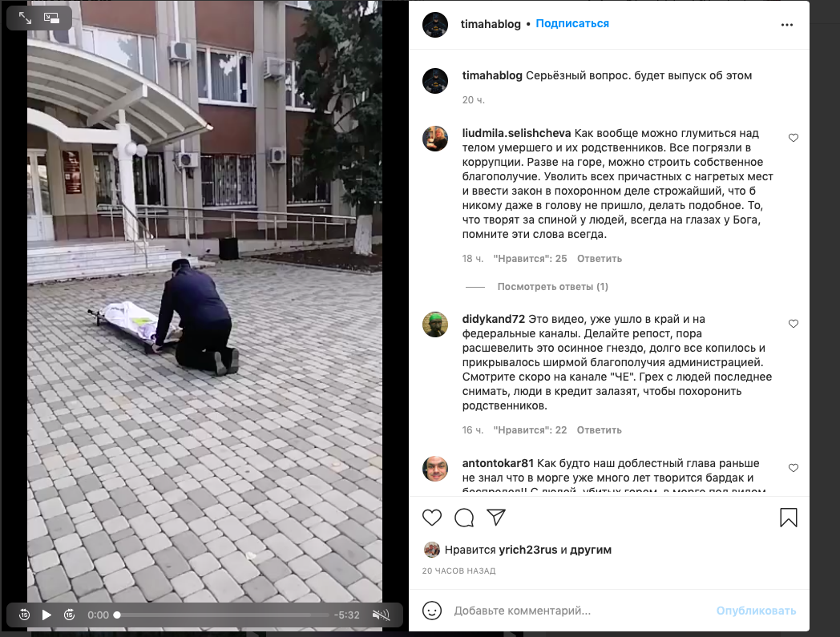Save post with the bookmark icon
Viewport: 840px width, 637px height.
click(x=789, y=518)
